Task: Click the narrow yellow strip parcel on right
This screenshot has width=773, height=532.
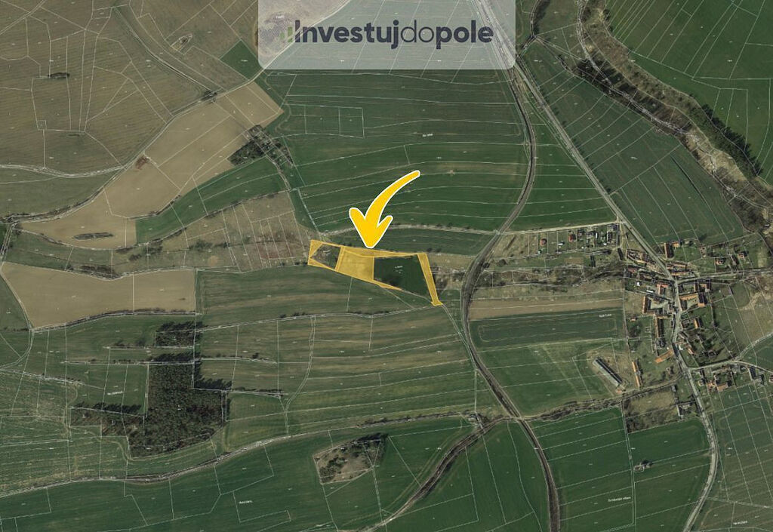Action: tap(429, 278)
